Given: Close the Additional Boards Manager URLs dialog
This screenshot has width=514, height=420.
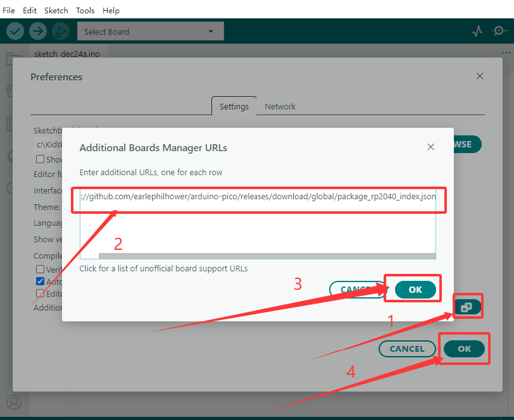Looking at the screenshot, I should (430, 147).
